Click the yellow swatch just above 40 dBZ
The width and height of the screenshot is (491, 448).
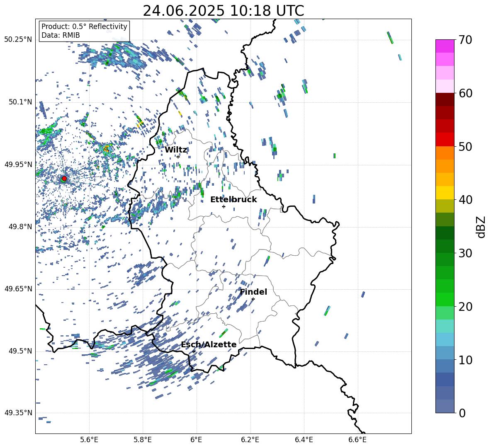[445, 193]
